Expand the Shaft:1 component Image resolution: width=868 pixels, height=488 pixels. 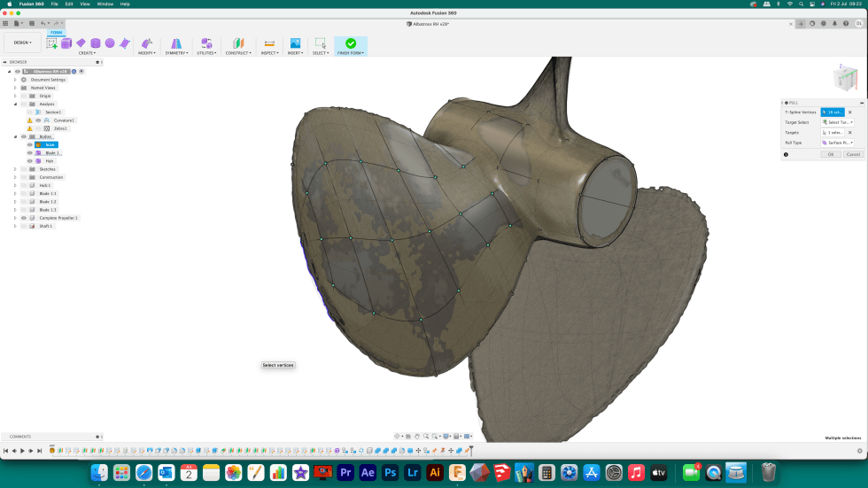coord(16,226)
